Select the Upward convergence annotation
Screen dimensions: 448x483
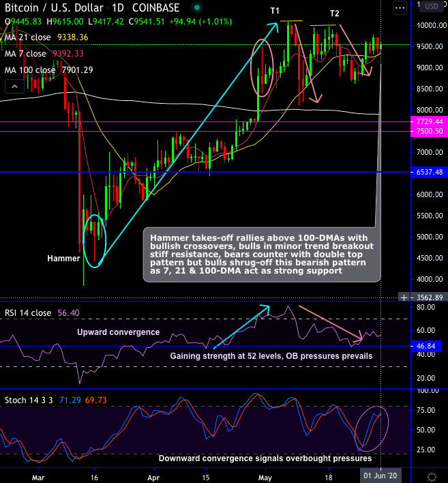tap(118, 332)
